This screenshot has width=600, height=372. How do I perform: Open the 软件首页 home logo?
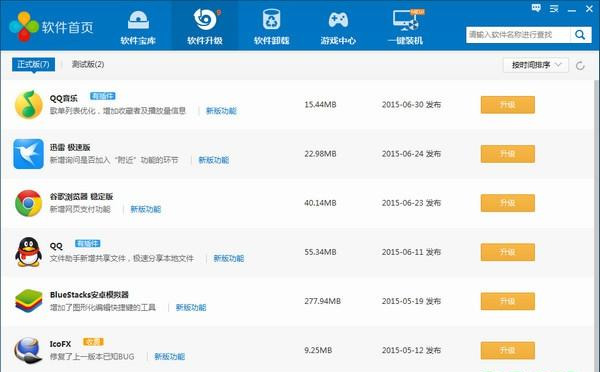pyautogui.click(x=52, y=26)
